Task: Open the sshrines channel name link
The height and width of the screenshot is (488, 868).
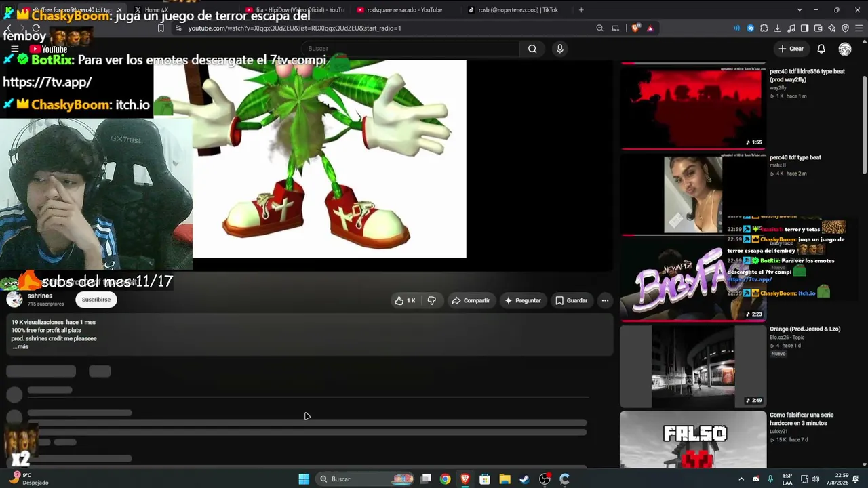Action: [40, 296]
